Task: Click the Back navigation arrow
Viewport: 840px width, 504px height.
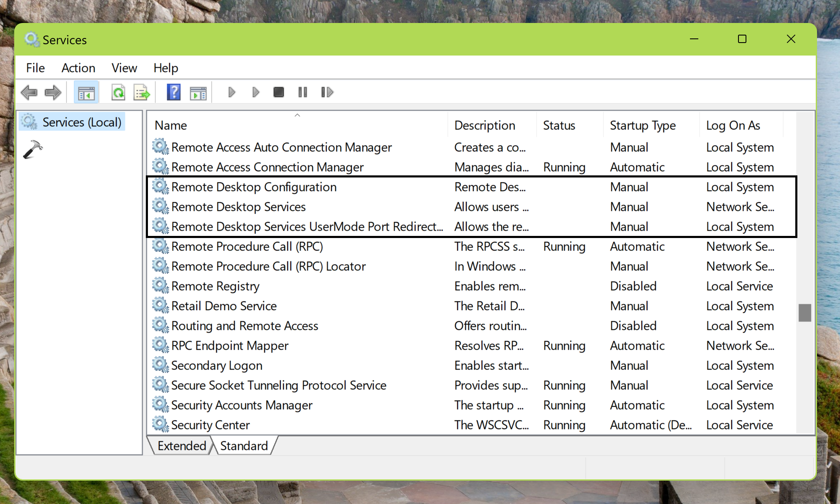Action: [x=29, y=92]
